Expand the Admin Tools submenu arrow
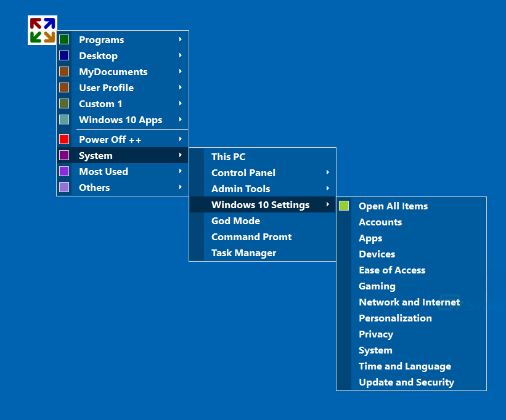This screenshot has height=420, width=506. 327,188
